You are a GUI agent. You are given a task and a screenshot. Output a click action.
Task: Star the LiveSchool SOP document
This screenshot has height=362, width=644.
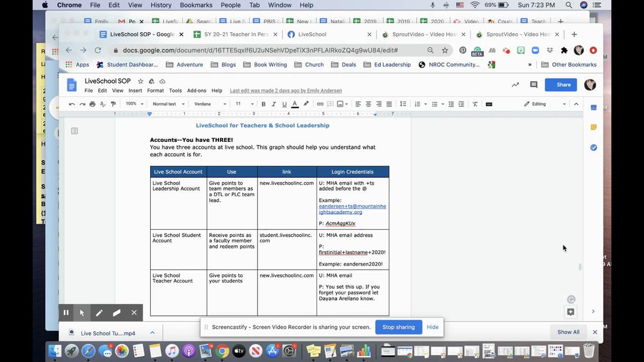tap(141, 81)
